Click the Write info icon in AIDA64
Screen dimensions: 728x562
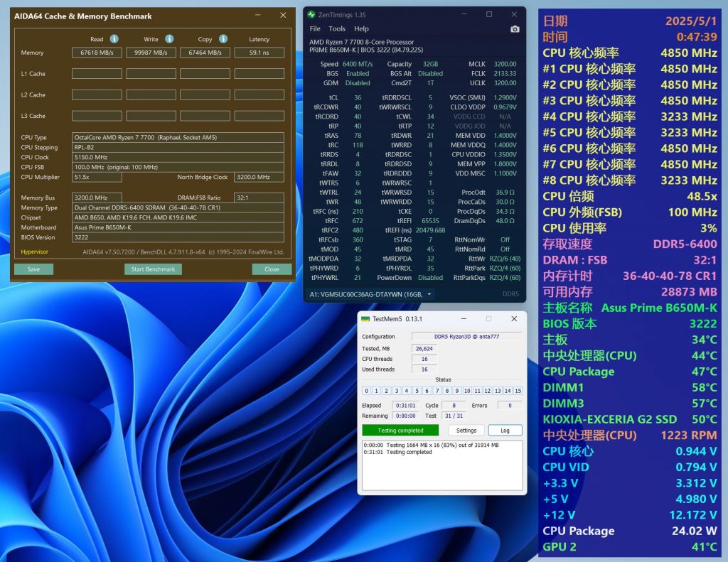169,38
